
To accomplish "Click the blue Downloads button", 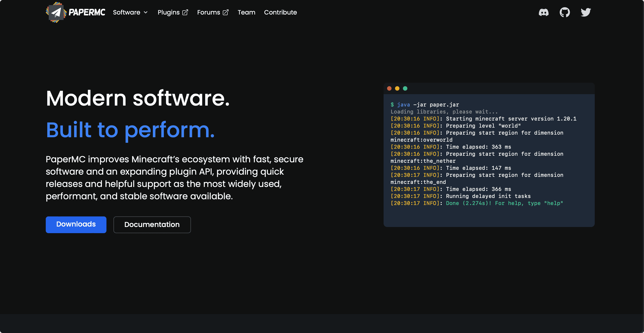I will (x=76, y=225).
